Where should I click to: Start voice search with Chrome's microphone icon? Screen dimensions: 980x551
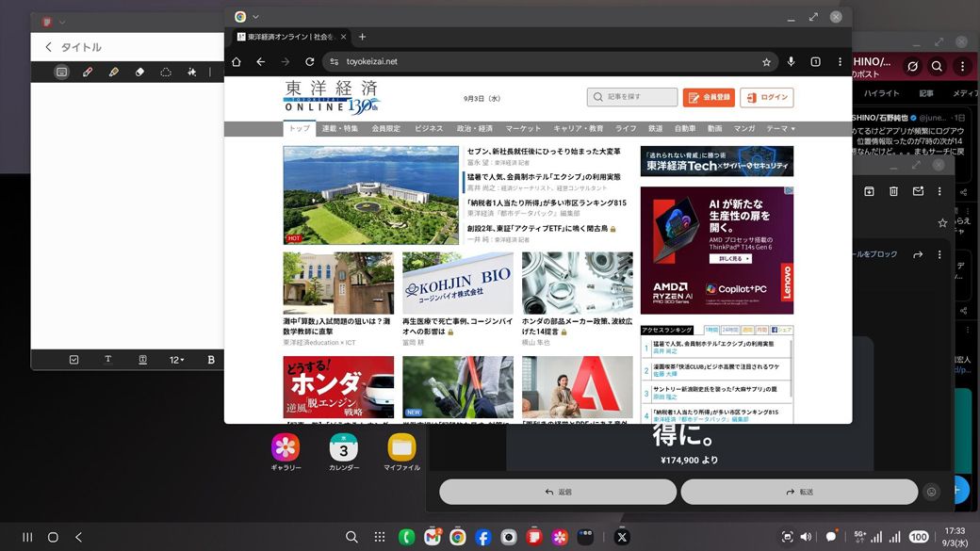tap(791, 62)
